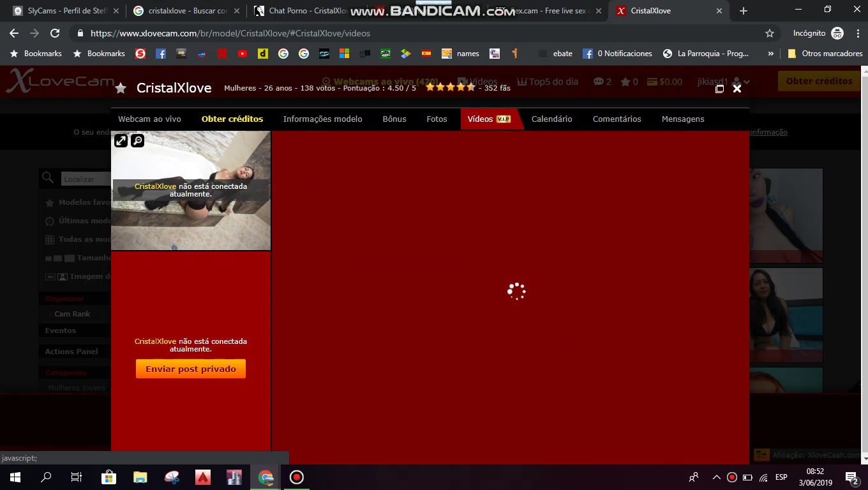Click the detach-window icon in the profile header

719,89
